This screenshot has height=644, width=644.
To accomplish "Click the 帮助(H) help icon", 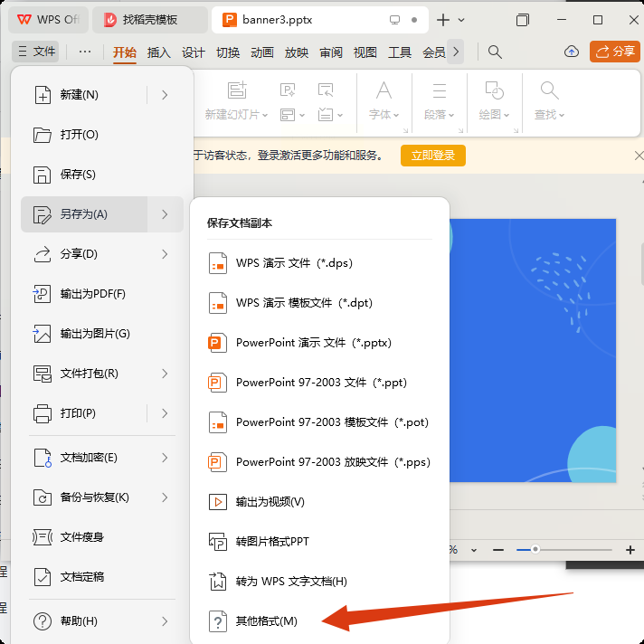I will click(43, 621).
